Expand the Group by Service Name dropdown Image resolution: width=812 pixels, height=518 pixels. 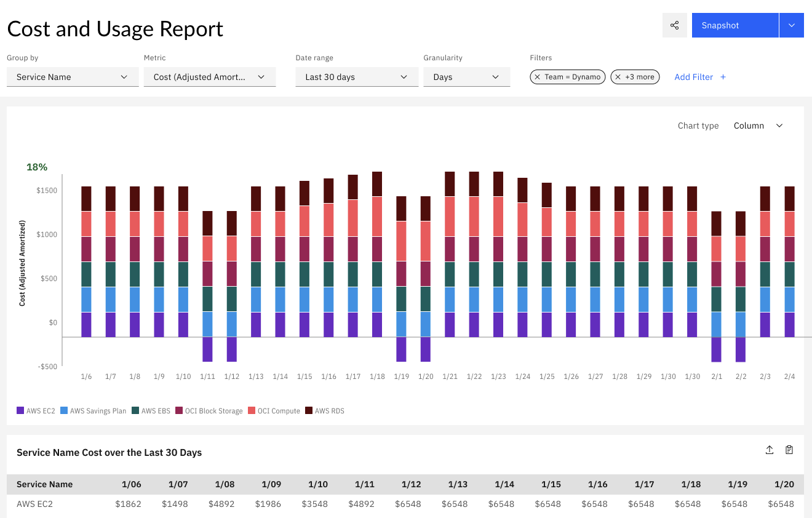point(73,77)
